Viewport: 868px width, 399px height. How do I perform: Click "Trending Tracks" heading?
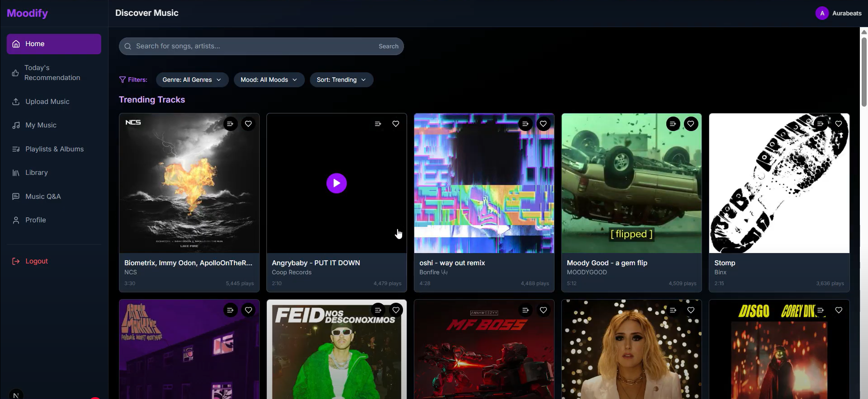(x=152, y=100)
